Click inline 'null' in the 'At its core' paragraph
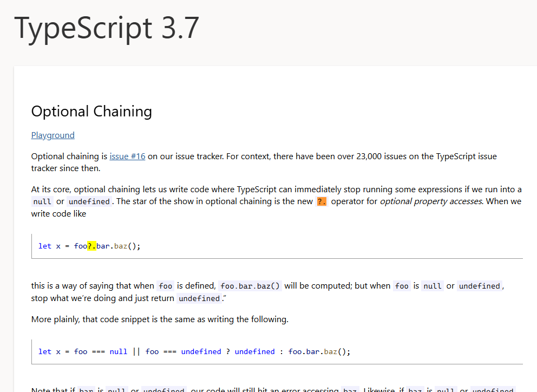537x392 pixels. pyautogui.click(x=42, y=201)
